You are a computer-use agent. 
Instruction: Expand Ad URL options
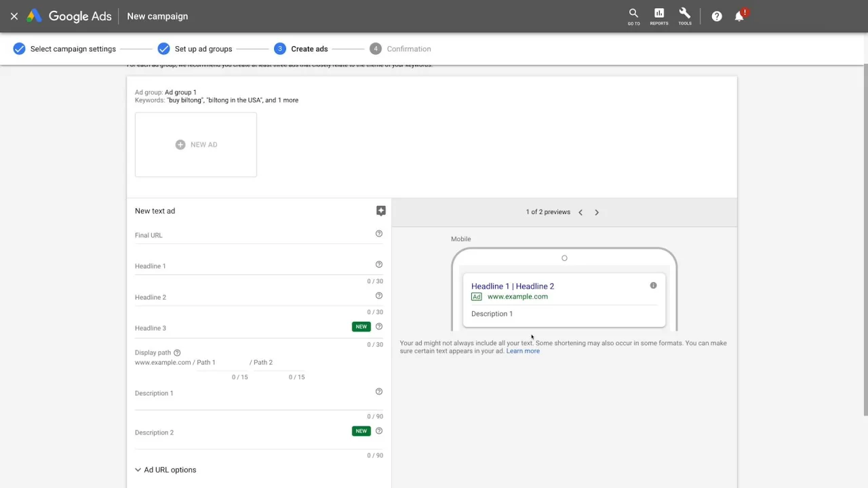[165, 470]
